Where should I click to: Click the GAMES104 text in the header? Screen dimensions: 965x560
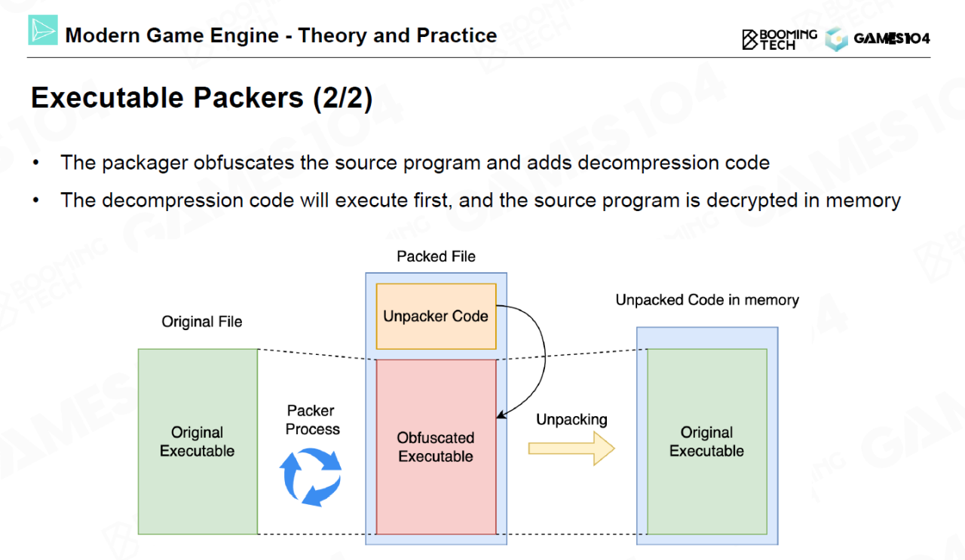(892, 39)
